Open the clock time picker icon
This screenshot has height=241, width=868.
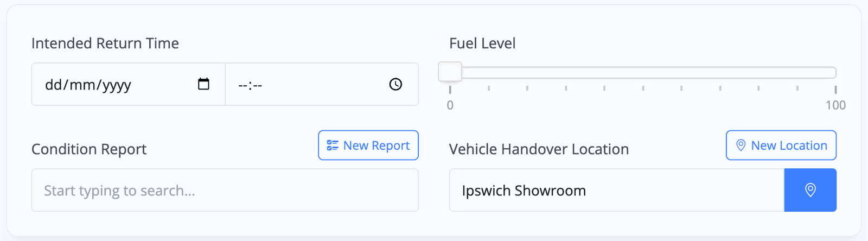point(395,84)
